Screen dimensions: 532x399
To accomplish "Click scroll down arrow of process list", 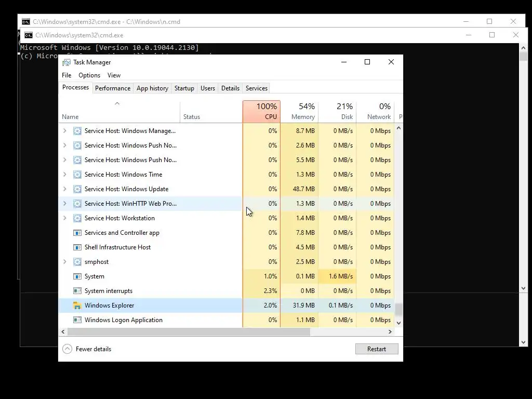I will [x=398, y=323].
